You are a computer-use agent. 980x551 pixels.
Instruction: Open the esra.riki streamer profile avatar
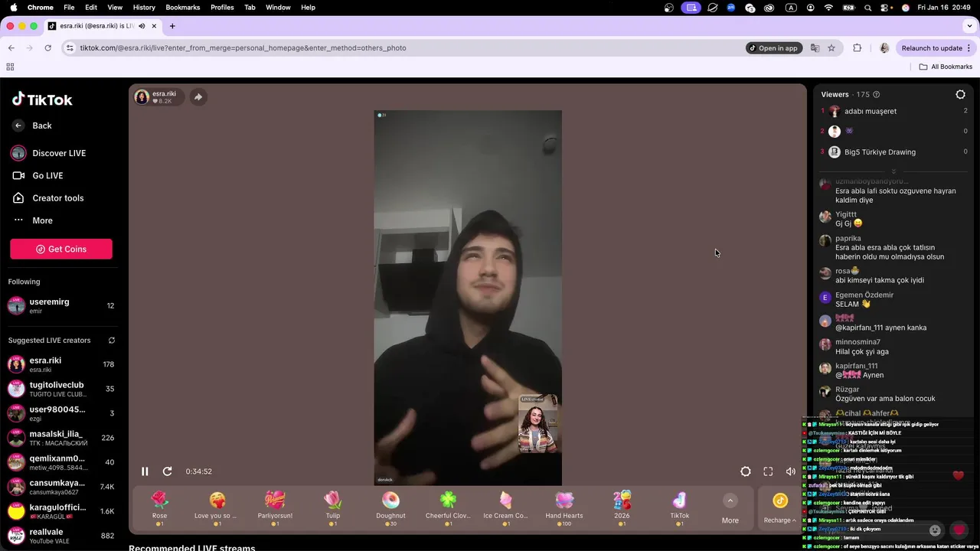coord(142,97)
